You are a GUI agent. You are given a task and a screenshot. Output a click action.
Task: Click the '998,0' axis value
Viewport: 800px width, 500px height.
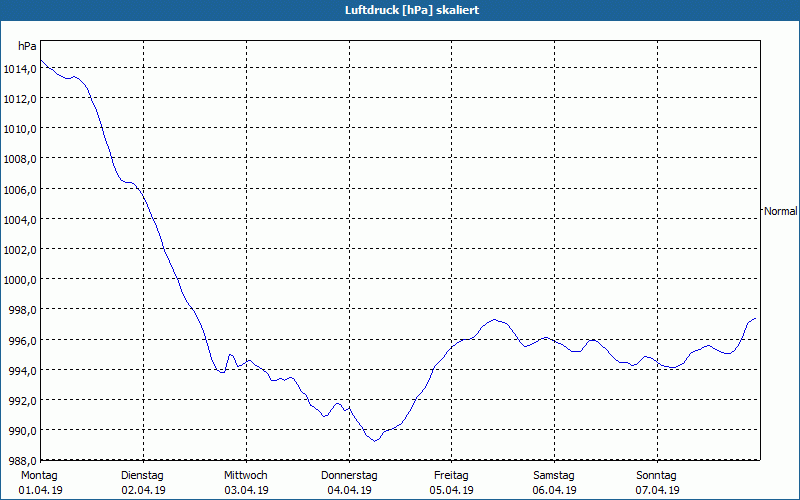tap(23, 310)
